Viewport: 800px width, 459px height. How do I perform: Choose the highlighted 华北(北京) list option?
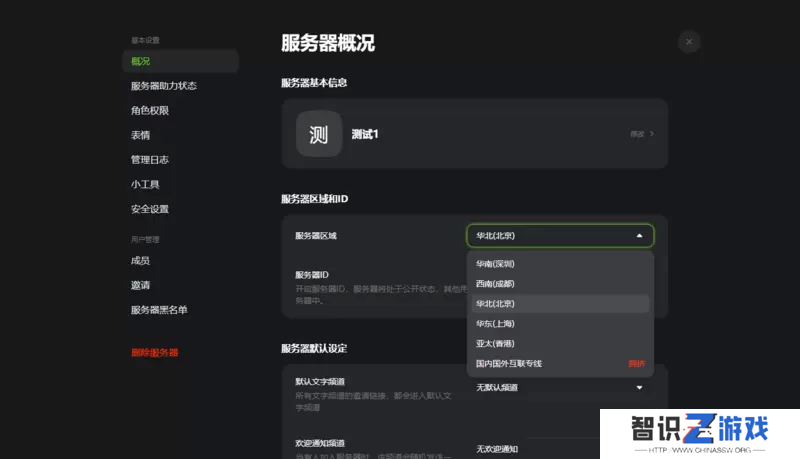coord(560,303)
